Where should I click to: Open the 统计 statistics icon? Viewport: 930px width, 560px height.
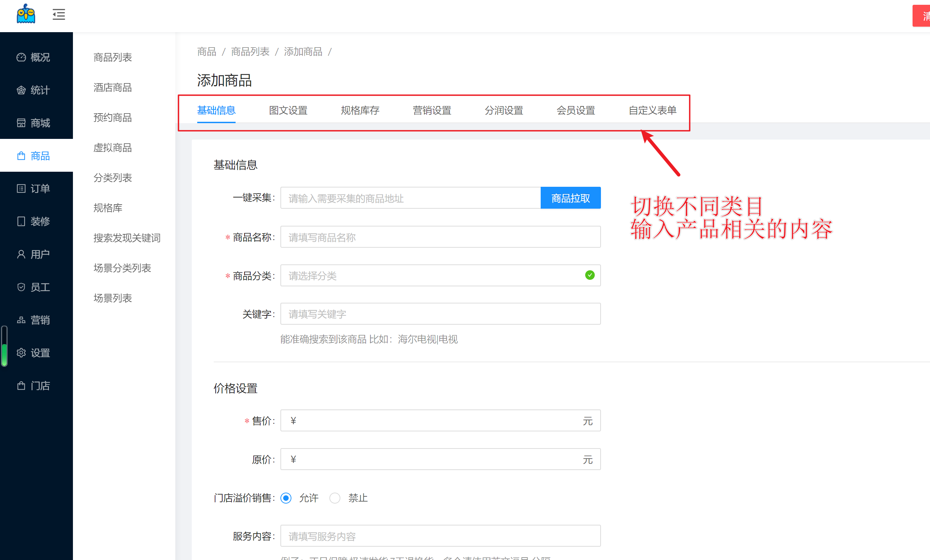21,90
